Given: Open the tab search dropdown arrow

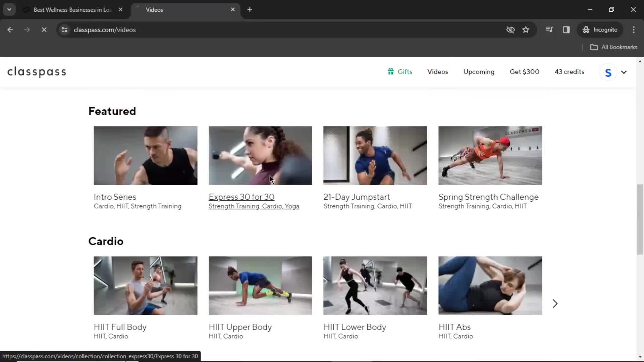Looking at the screenshot, I should [x=9, y=10].
